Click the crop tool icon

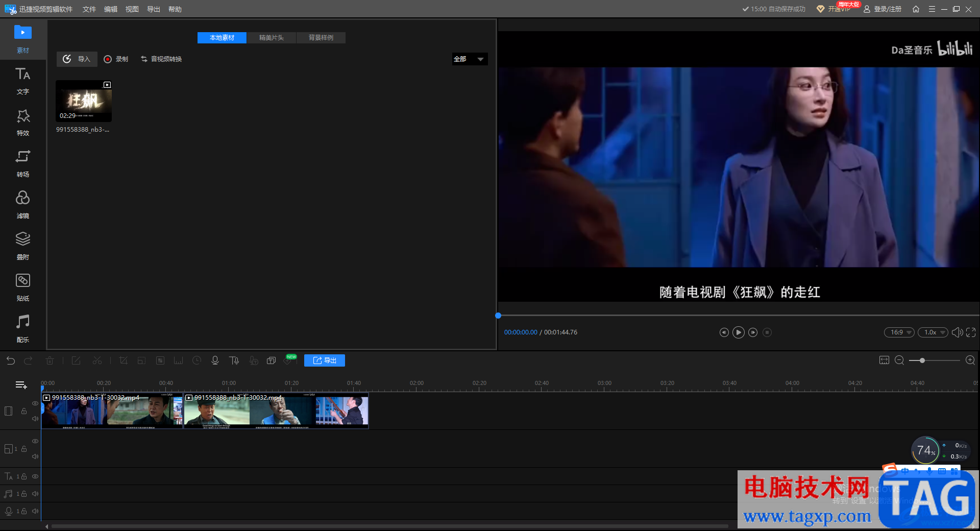coord(123,360)
